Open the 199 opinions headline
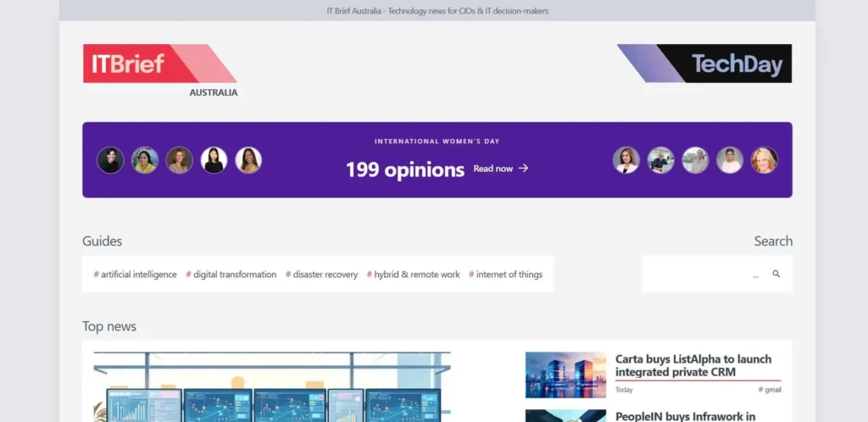 (404, 169)
